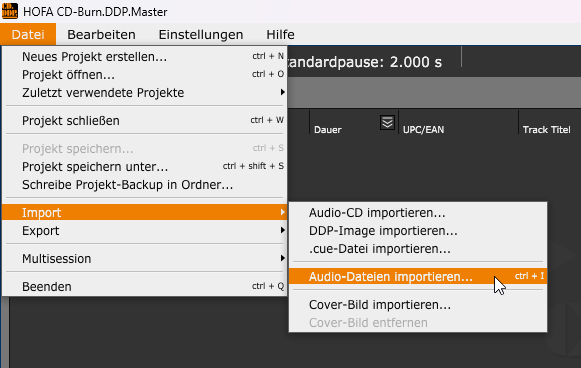Viewport: 581px width, 368px height.
Task: Open the Einstellungen menu
Action: coord(201,34)
